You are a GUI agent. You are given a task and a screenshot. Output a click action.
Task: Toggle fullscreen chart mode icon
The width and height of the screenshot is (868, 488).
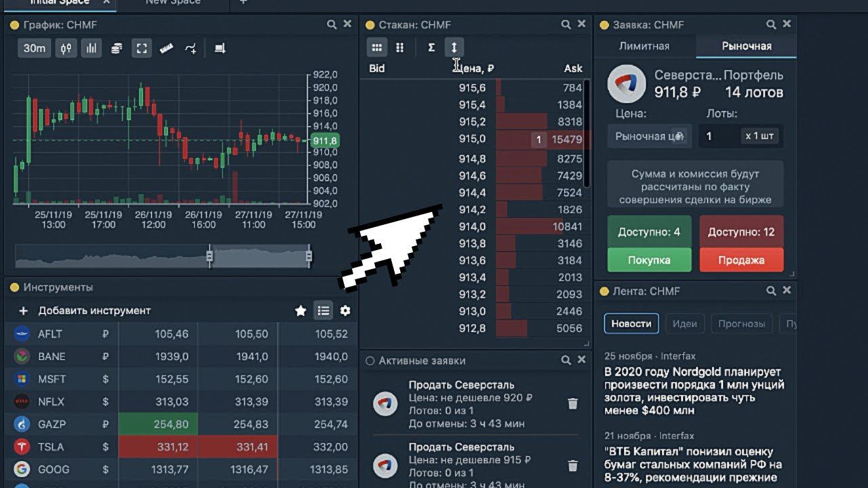coord(141,48)
